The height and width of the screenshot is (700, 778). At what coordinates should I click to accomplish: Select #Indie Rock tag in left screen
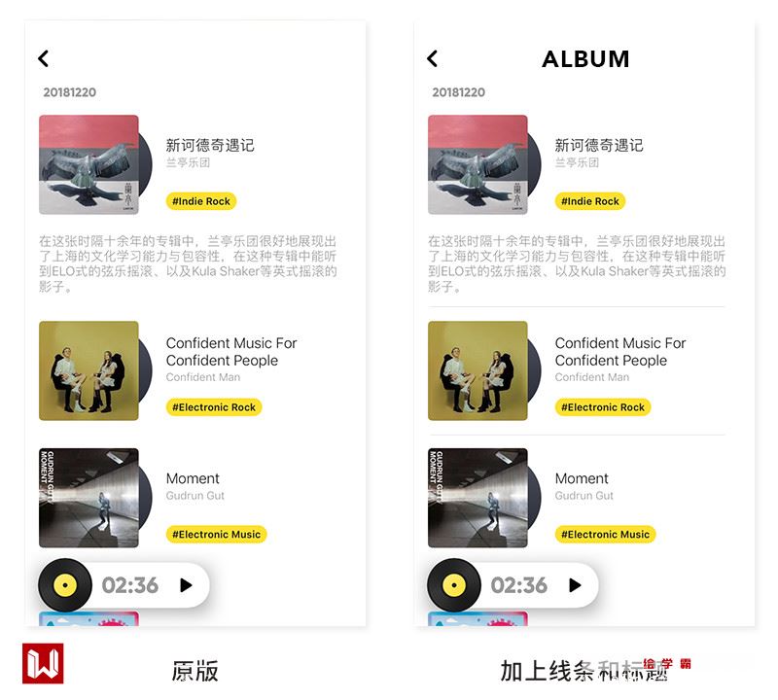click(201, 201)
